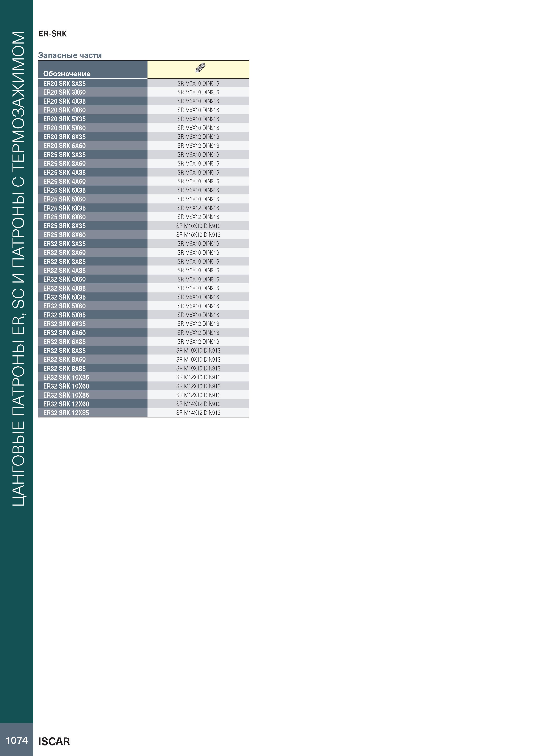Click the vertical "ЦАНГОВЫЕ ПАТРОНЫ ER, SC" sidebar title

pos(19,268)
